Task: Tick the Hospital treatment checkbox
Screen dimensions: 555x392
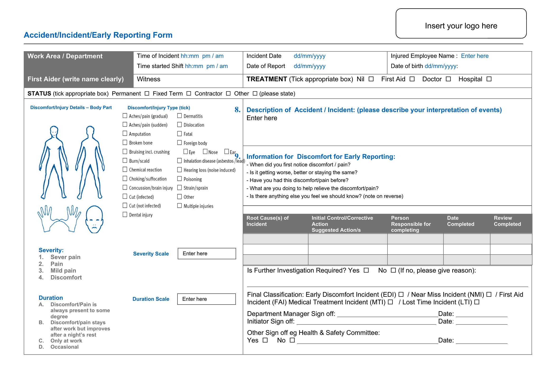Action: pos(489,79)
